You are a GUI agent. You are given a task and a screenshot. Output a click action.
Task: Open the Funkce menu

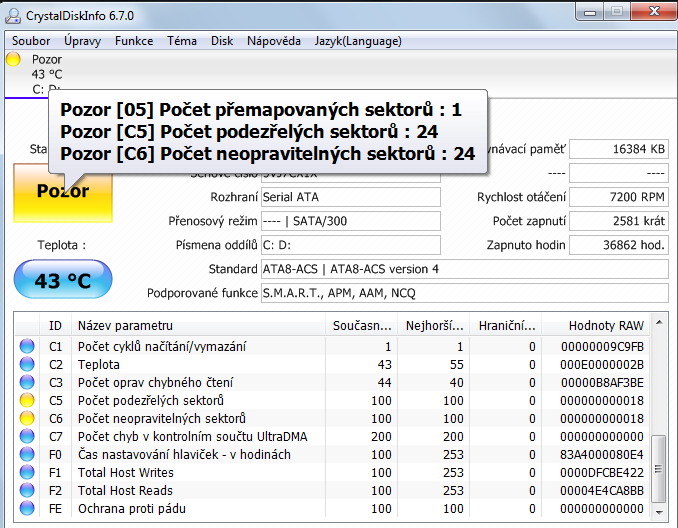point(134,41)
